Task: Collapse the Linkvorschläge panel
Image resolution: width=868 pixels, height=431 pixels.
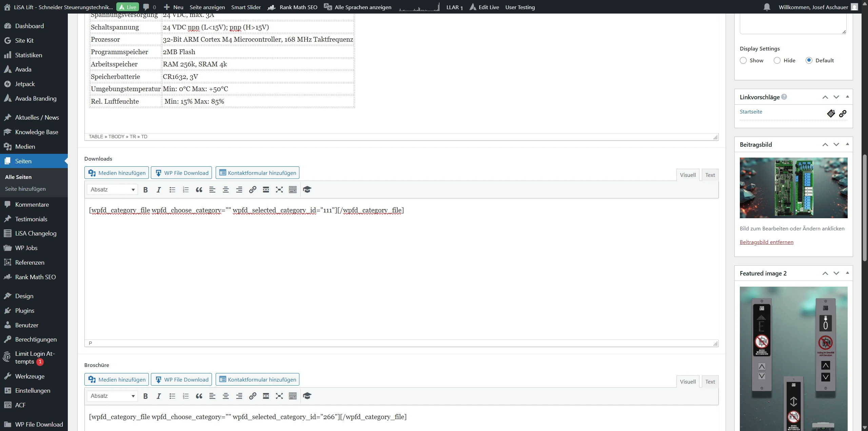Action: [847, 97]
